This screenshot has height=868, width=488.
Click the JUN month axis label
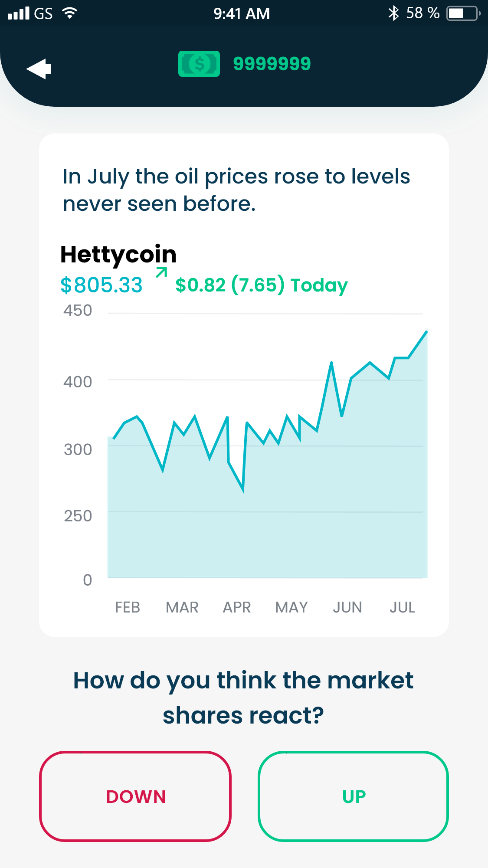click(347, 607)
